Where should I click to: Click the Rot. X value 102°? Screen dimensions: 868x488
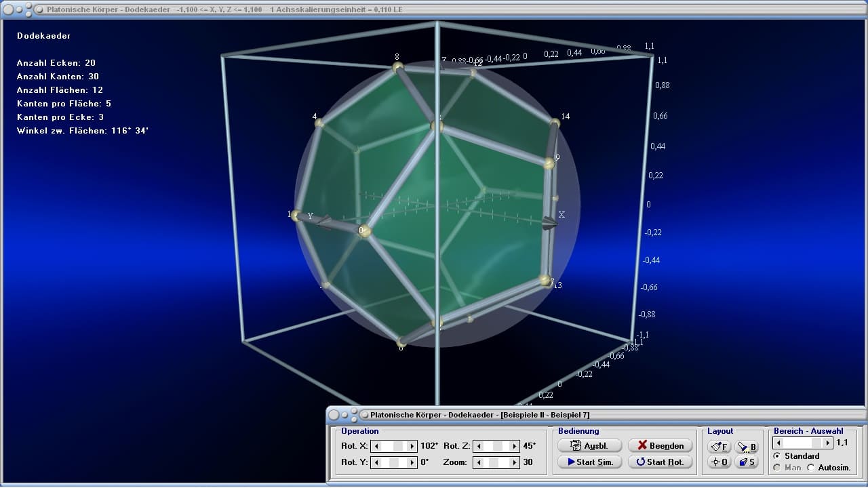429,446
